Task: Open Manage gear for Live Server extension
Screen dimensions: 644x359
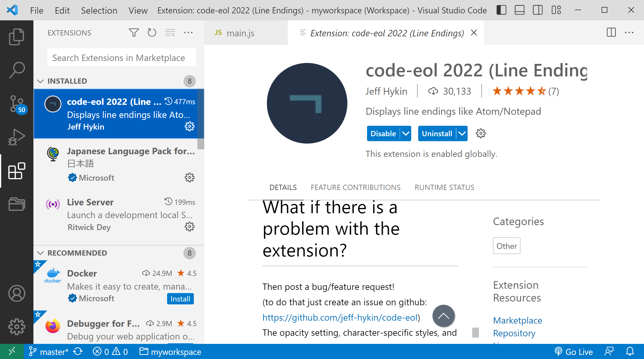Action: (x=189, y=227)
